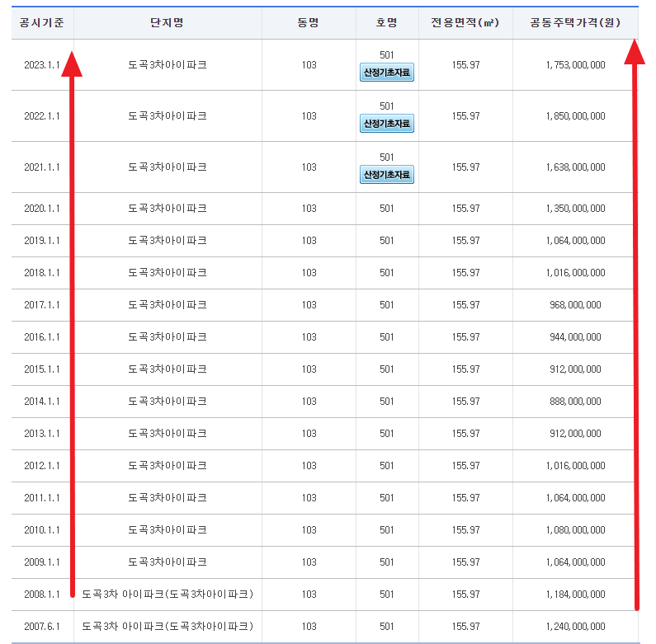Click the price 1,638,000,000
Viewport: 656px width, 644px height.
point(576,167)
